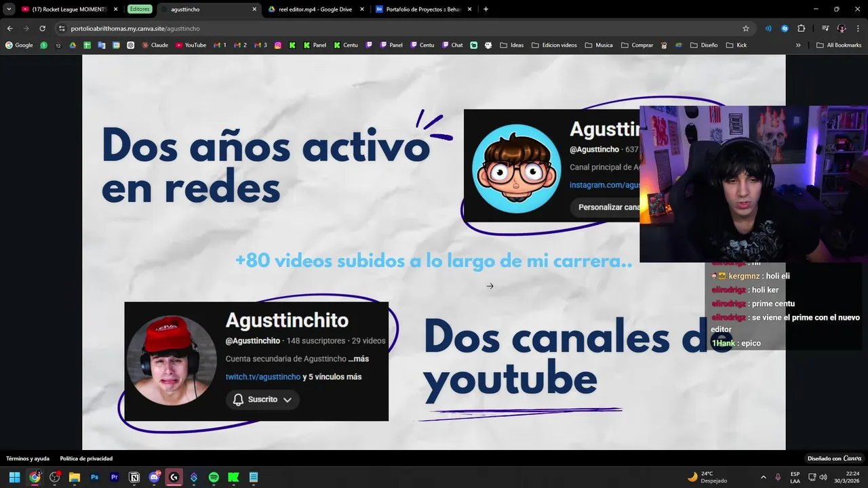The image size is (868, 488).
Task: Open the Términos y ayuda link
Action: pyautogui.click(x=28, y=459)
